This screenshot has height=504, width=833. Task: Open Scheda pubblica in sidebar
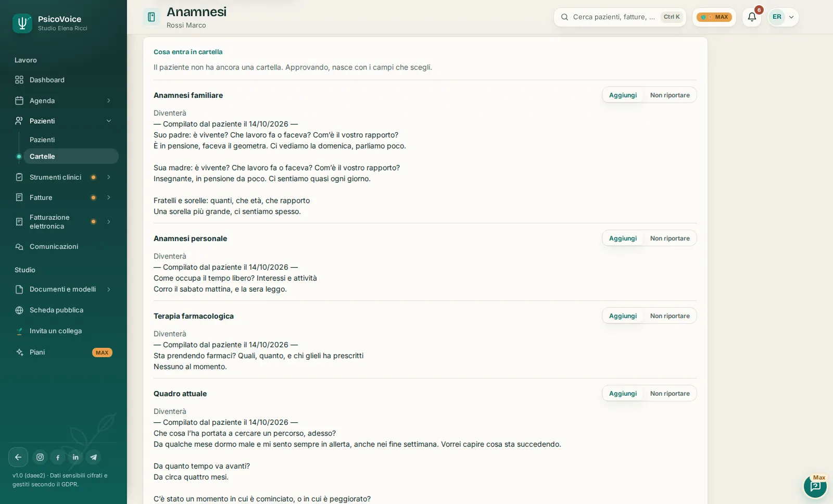pyautogui.click(x=64, y=310)
